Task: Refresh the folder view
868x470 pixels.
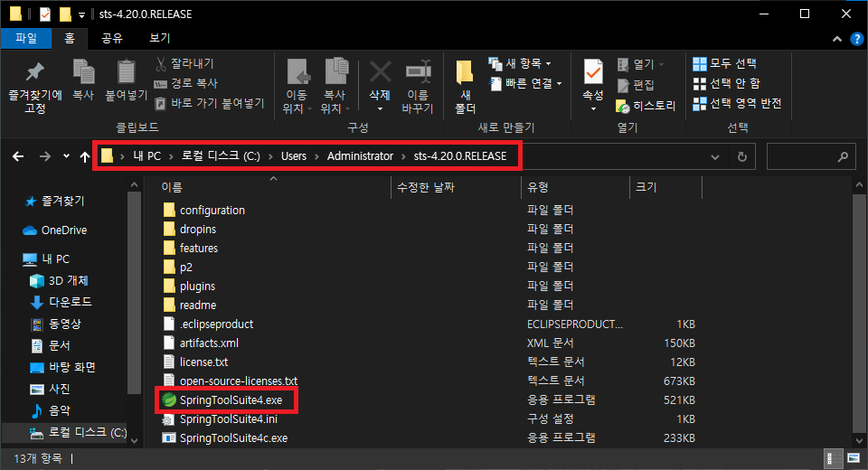Action: pyautogui.click(x=741, y=157)
